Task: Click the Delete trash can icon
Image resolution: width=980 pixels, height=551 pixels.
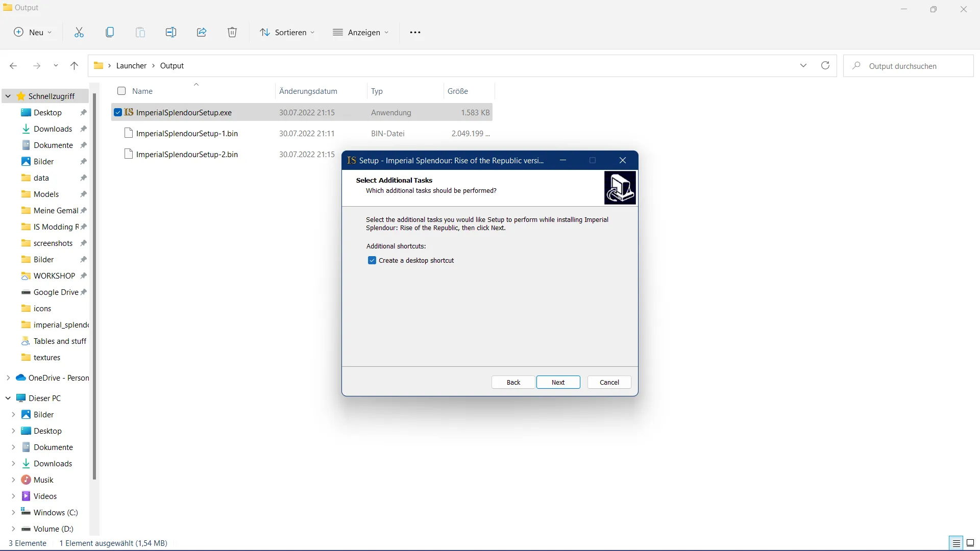Action: point(232,32)
